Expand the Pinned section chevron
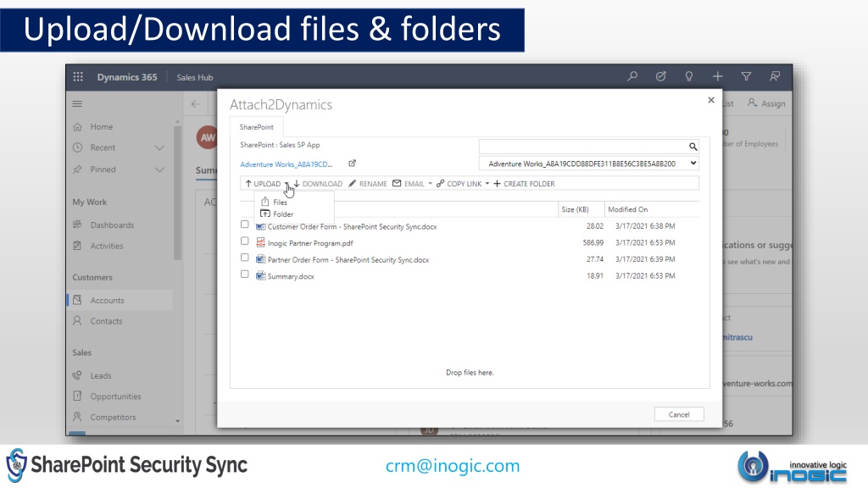 click(159, 169)
